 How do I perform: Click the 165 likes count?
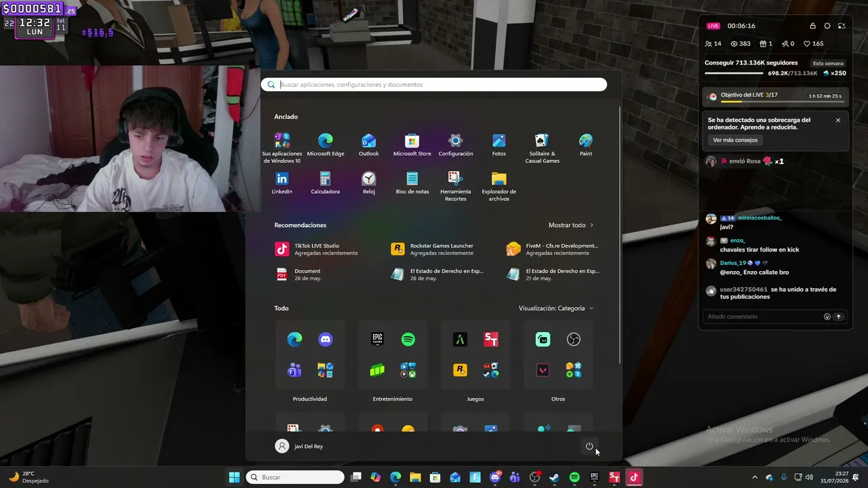pos(813,44)
